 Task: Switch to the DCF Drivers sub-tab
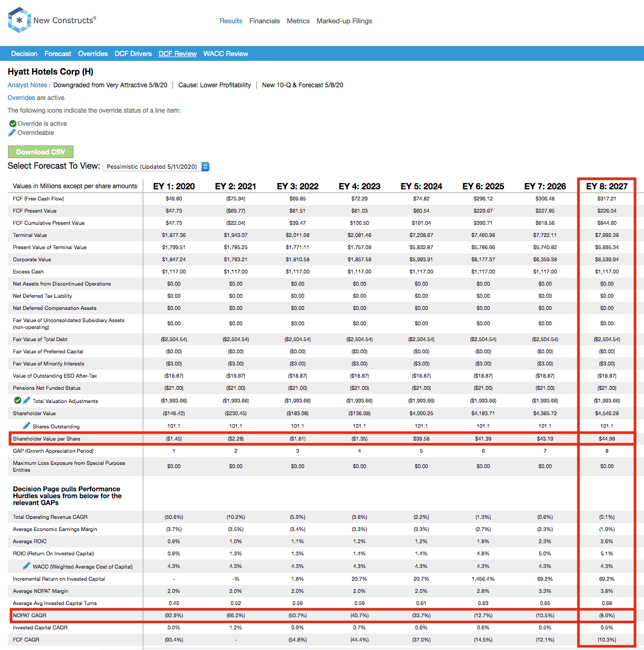click(x=133, y=54)
